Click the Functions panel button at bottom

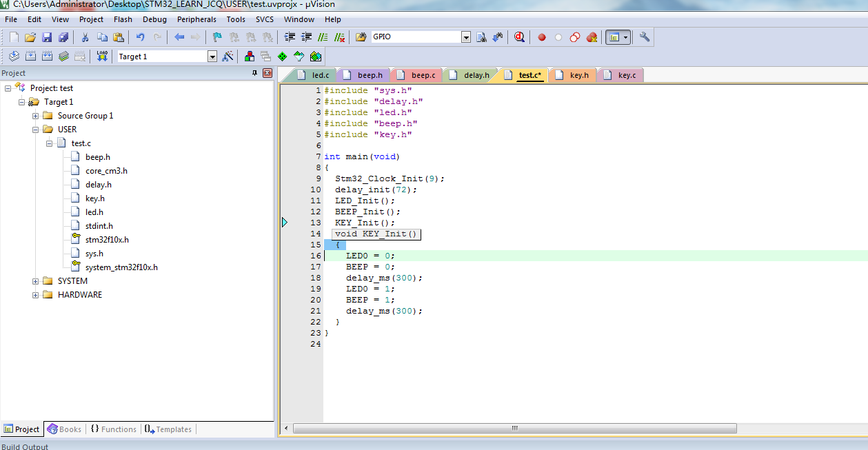tap(113, 429)
